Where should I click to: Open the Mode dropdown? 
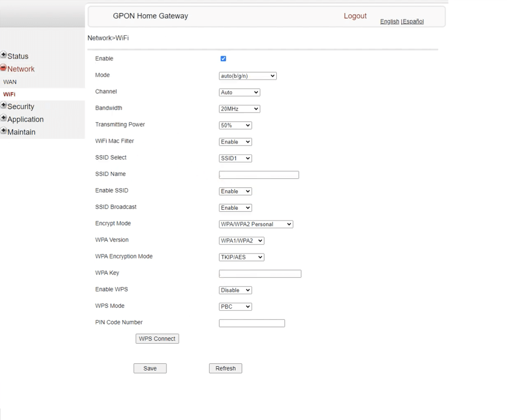[247, 76]
